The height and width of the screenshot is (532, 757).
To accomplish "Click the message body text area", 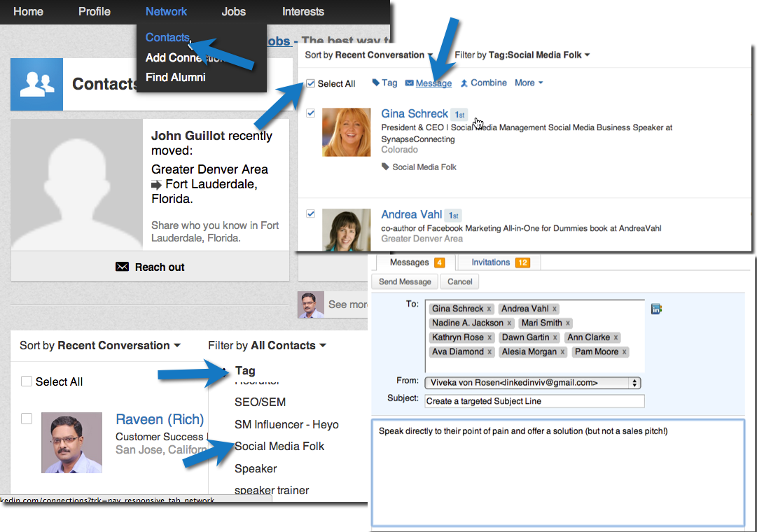I will click(x=557, y=473).
